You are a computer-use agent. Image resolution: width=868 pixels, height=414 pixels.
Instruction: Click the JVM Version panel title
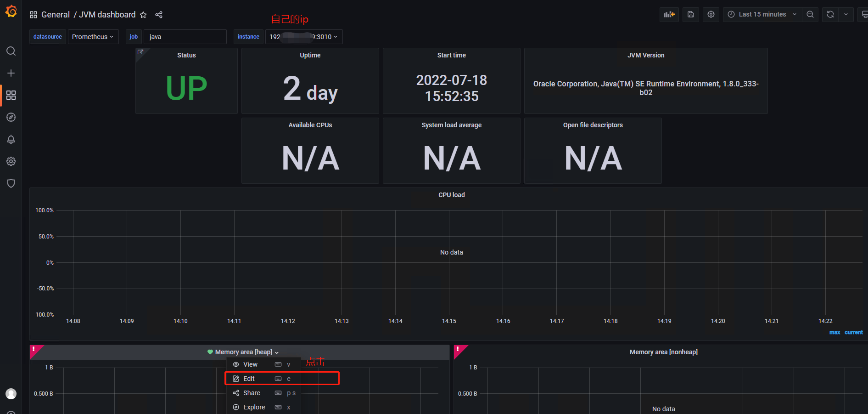click(x=646, y=55)
